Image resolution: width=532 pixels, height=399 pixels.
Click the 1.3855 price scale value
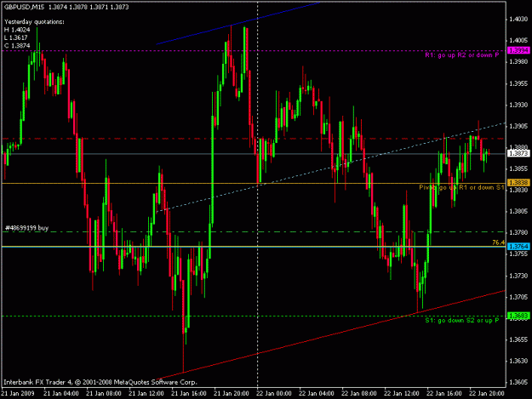click(518, 168)
